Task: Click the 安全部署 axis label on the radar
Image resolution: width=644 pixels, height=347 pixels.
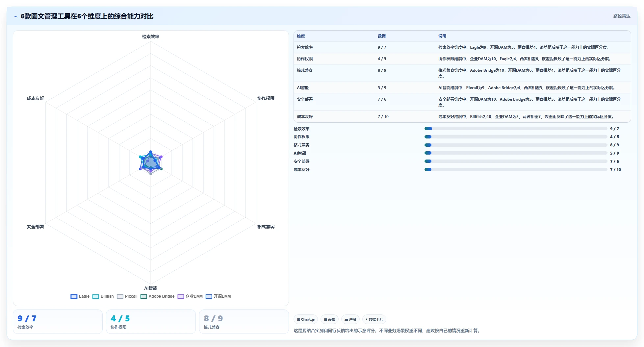Action: (x=36, y=227)
